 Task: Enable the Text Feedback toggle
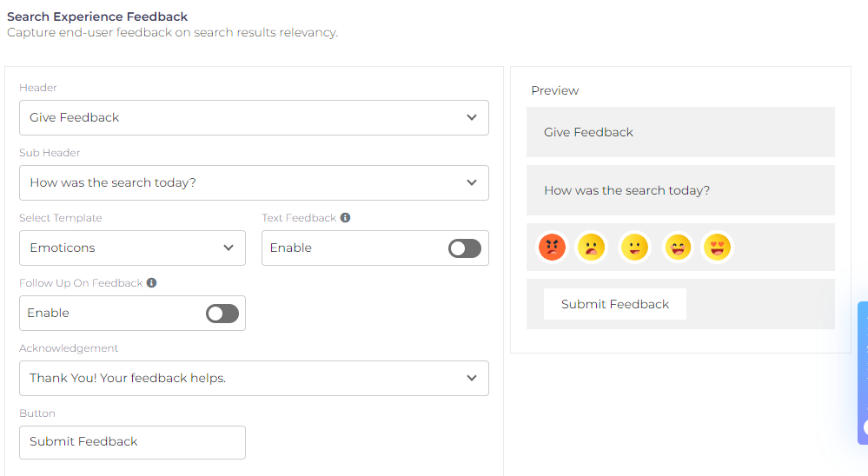pos(464,248)
